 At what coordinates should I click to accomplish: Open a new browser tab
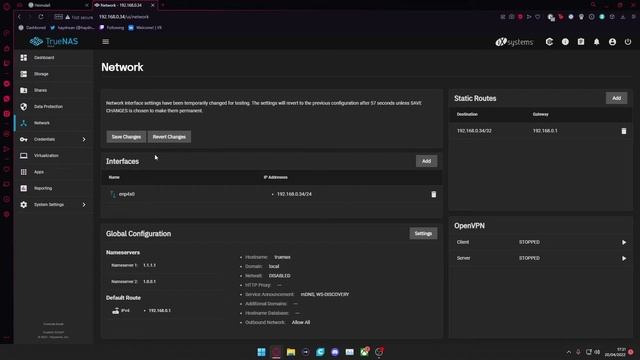162,5
